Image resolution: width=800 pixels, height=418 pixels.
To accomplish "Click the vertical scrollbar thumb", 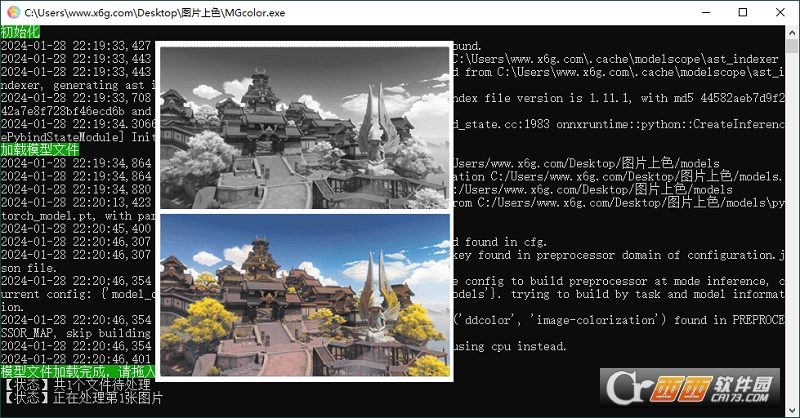I will pyautogui.click(x=792, y=46).
